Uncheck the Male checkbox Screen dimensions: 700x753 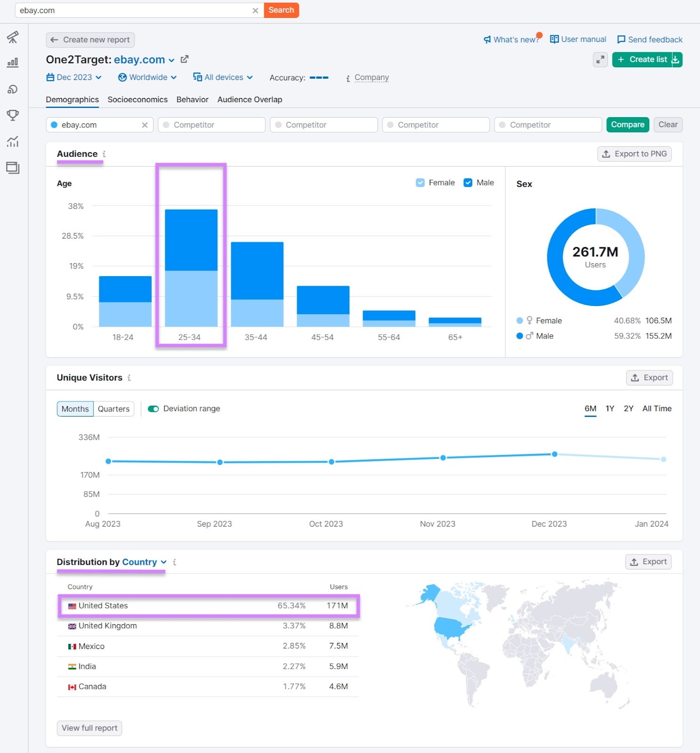(x=468, y=183)
